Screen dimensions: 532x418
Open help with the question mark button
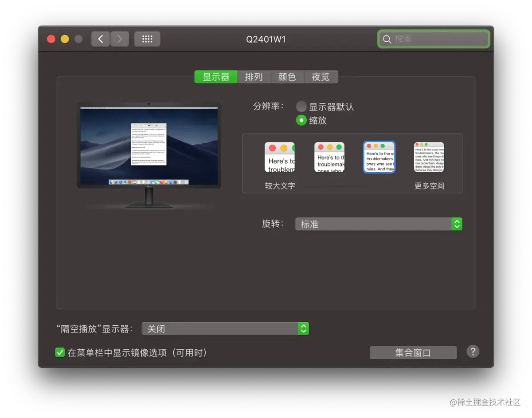[473, 352]
